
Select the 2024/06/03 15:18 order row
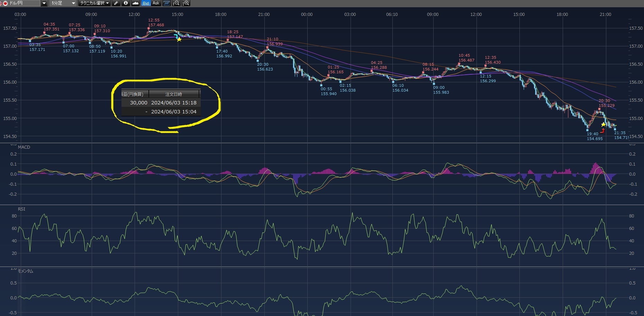[x=161, y=103]
